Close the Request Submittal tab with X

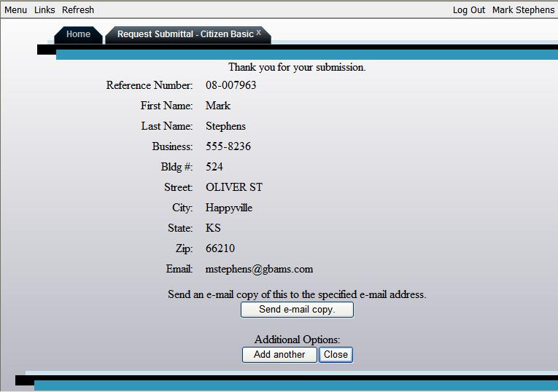[259, 32]
